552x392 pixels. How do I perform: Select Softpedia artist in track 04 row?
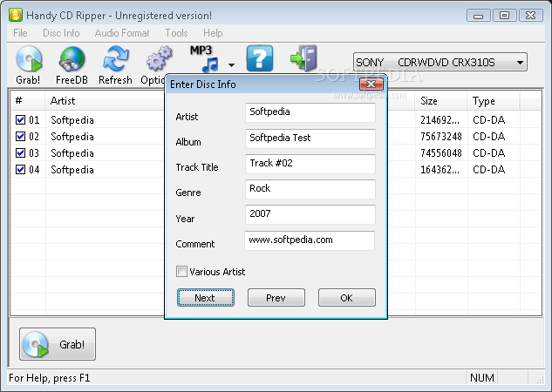coord(72,170)
